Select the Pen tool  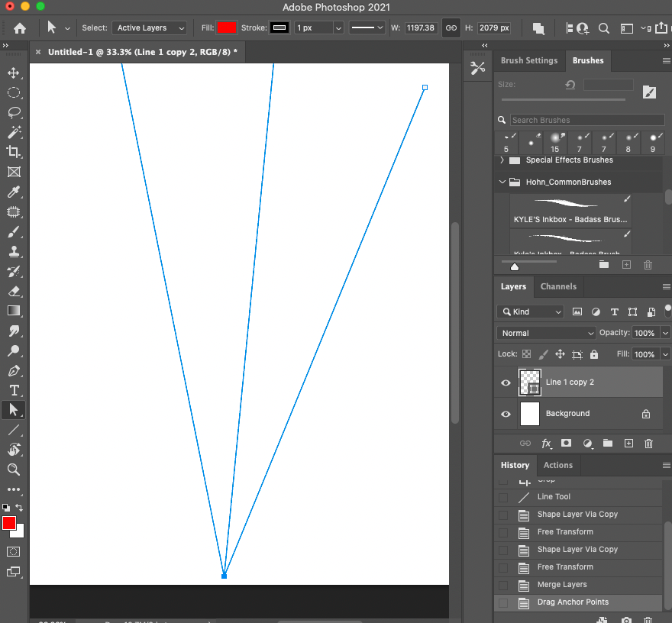(x=13, y=371)
